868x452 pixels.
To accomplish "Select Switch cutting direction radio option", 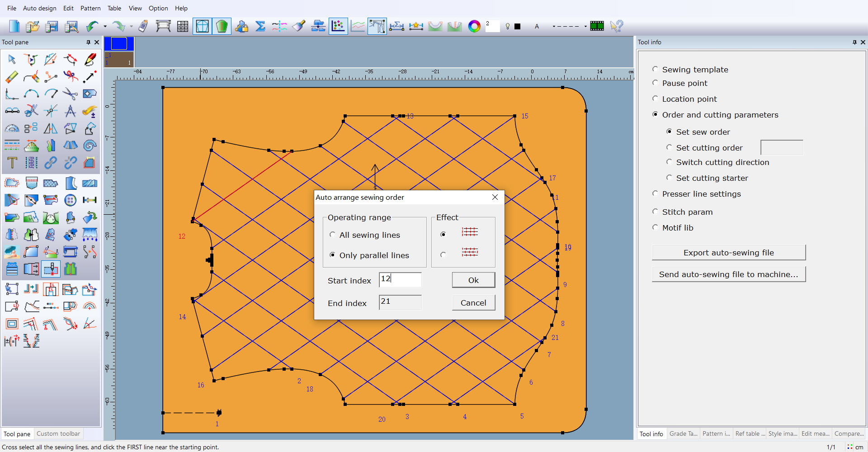I will click(669, 162).
